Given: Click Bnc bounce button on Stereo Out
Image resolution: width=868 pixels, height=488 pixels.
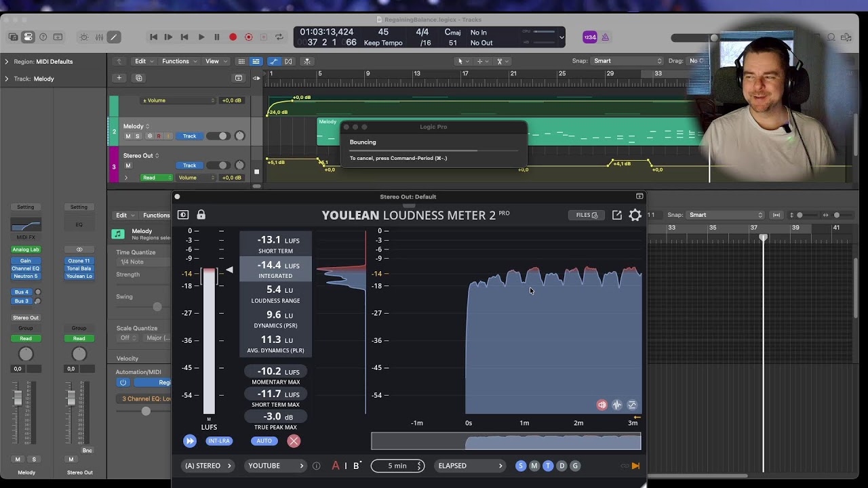Looking at the screenshot, I should coord(87,450).
